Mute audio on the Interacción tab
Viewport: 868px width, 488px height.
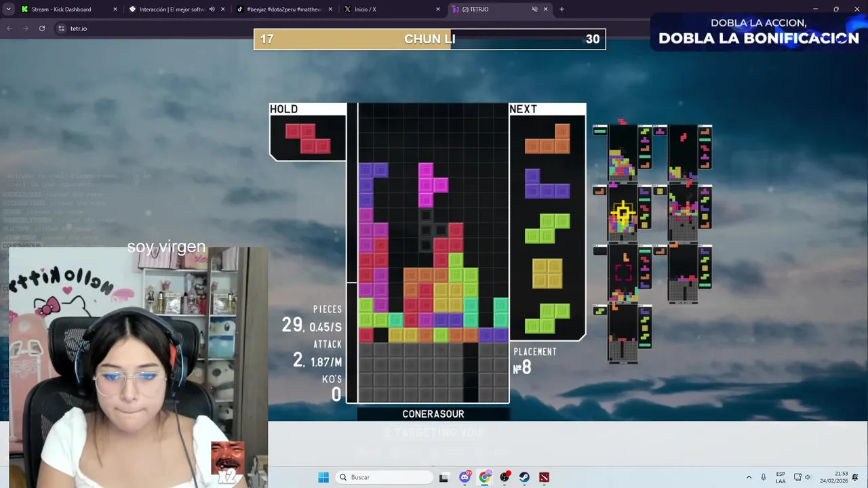(212, 9)
